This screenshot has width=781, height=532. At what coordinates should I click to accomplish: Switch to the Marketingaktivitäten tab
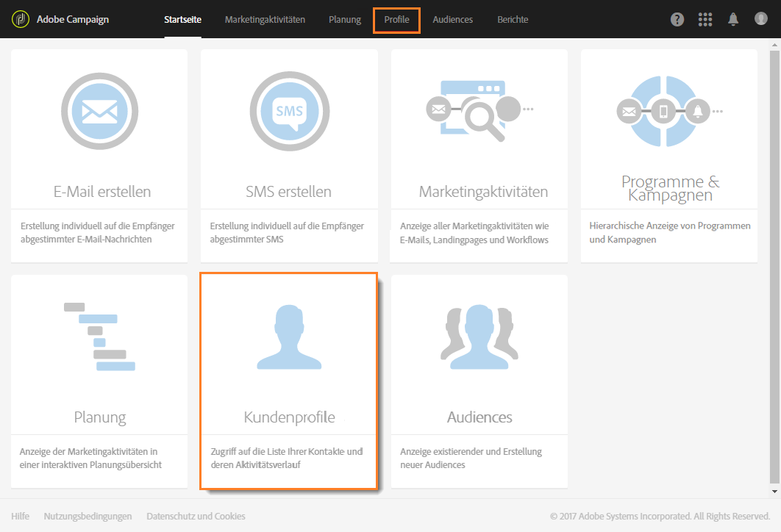pyautogui.click(x=265, y=19)
